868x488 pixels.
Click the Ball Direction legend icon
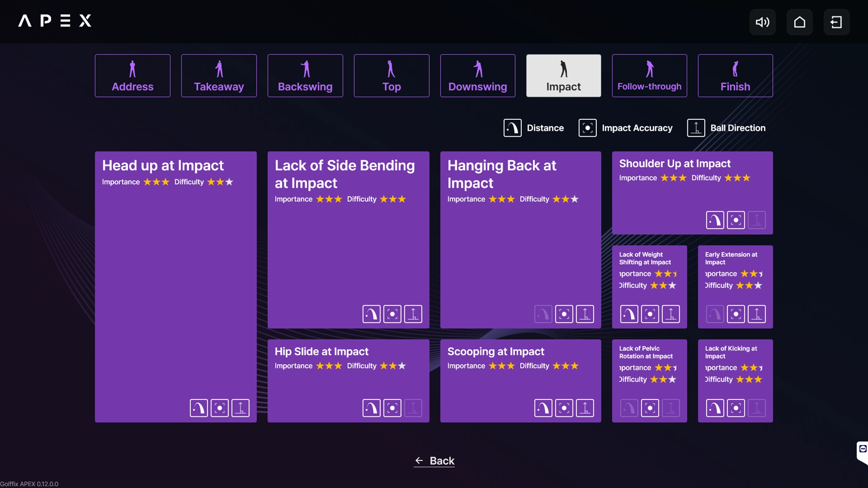[696, 128]
